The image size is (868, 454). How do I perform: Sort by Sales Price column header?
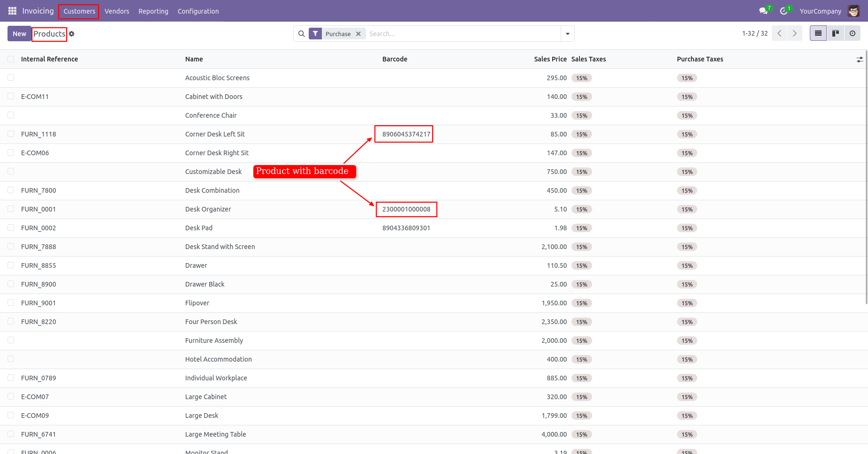[x=550, y=59]
